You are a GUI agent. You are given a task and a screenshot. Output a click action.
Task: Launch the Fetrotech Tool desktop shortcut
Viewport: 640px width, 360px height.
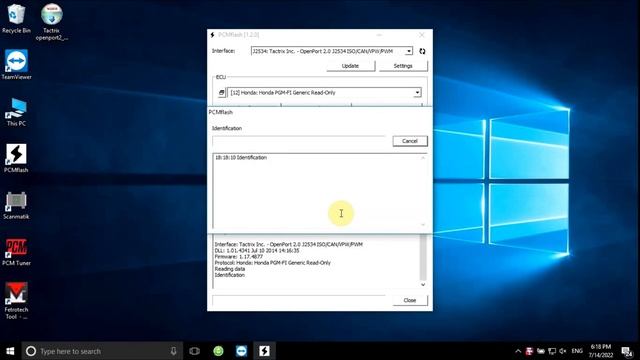(16, 301)
